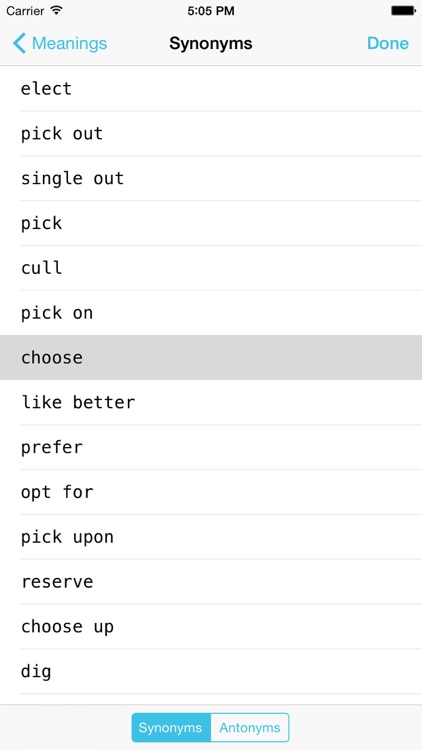Choose the "pick out" row

tap(211, 133)
